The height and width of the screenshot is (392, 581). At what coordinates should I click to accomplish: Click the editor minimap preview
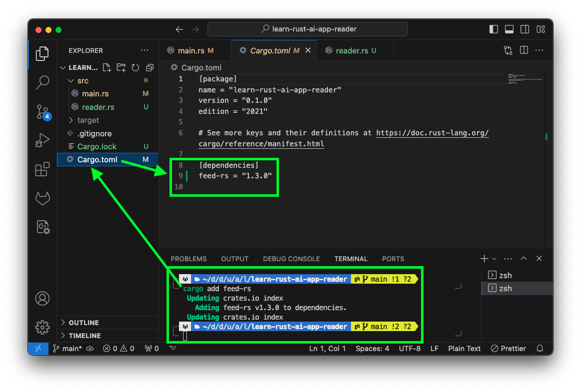click(x=524, y=79)
